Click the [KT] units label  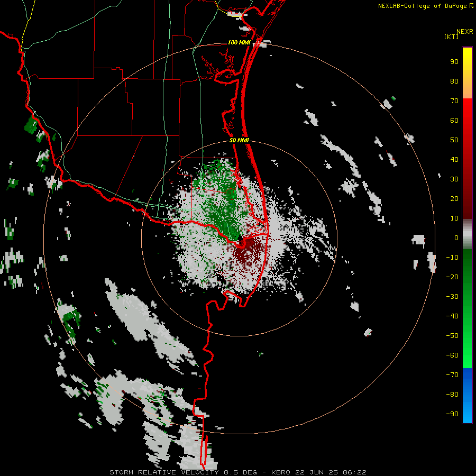coord(451,36)
